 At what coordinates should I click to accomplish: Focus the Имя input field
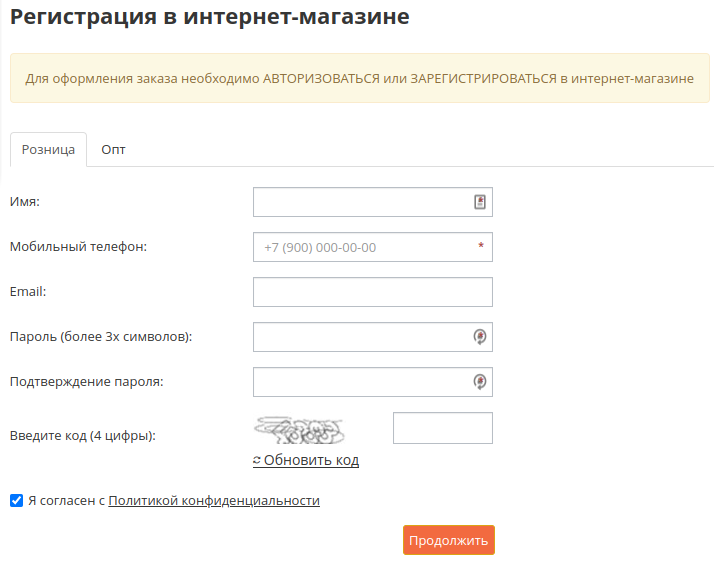[x=373, y=202]
